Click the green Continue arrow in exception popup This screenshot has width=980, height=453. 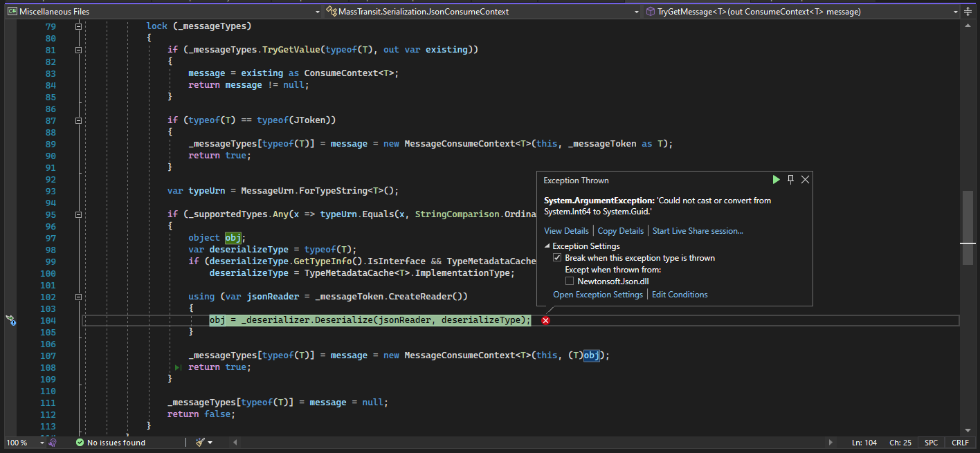[776, 180]
